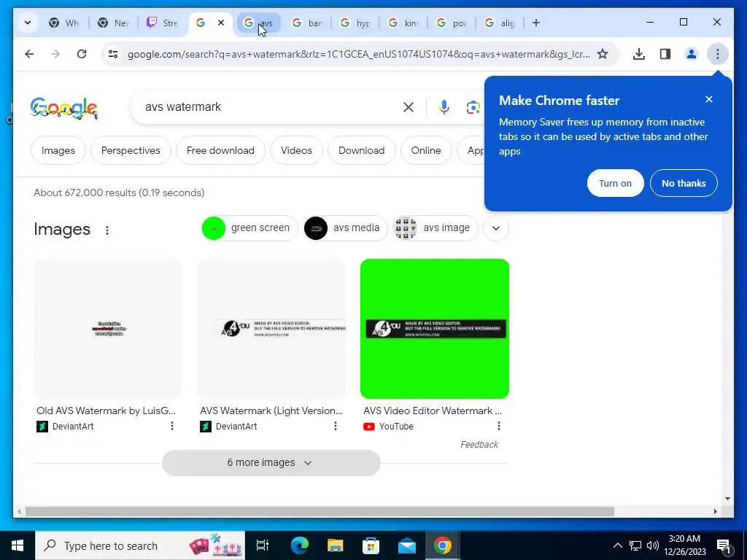Image resolution: width=747 pixels, height=560 pixels.
Task: Open File Explorer from taskbar
Action: click(x=336, y=545)
